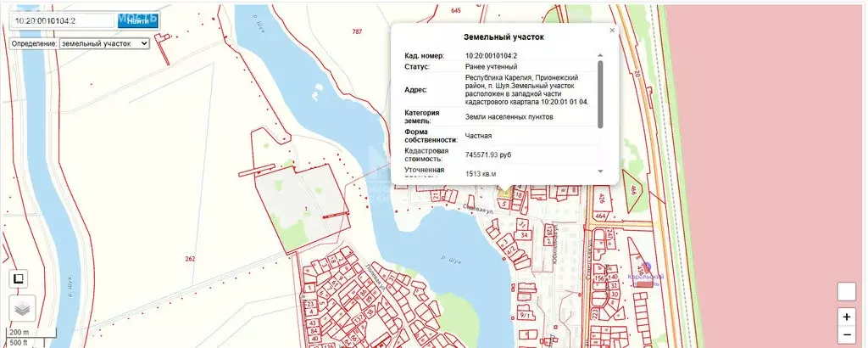Click the blank white square map control
This screenshot has width=868, height=348.
tap(846, 291)
